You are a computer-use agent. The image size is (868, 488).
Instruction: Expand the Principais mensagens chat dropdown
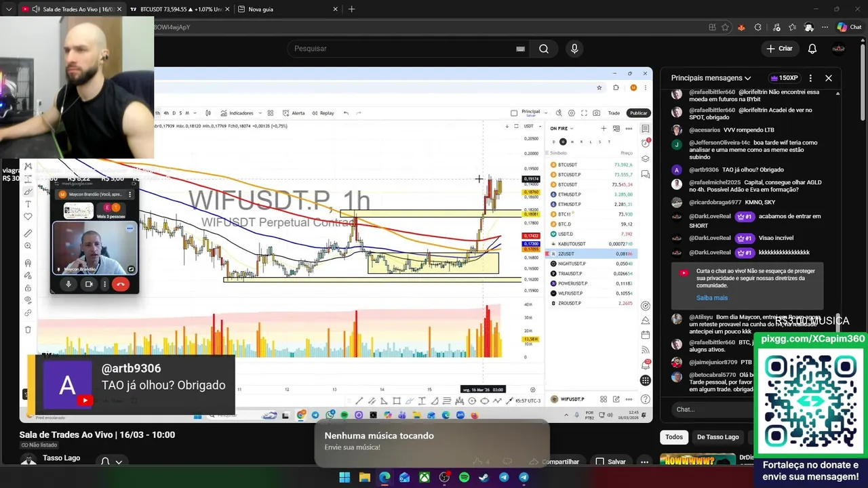[x=711, y=78]
